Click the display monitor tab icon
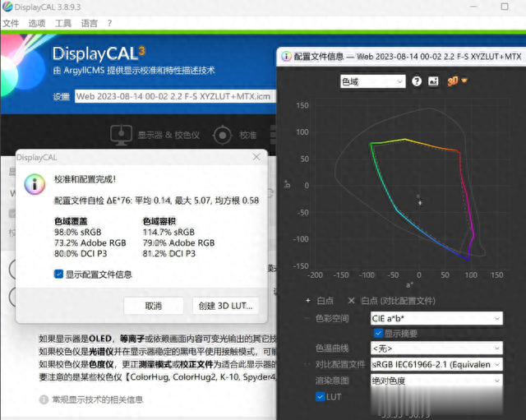This screenshot has height=420, width=526. [x=121, y=135]
